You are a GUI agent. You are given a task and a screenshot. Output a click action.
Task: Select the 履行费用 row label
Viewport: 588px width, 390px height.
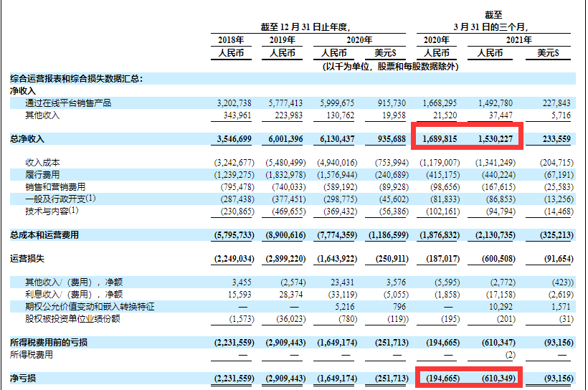tap(42, 174)
